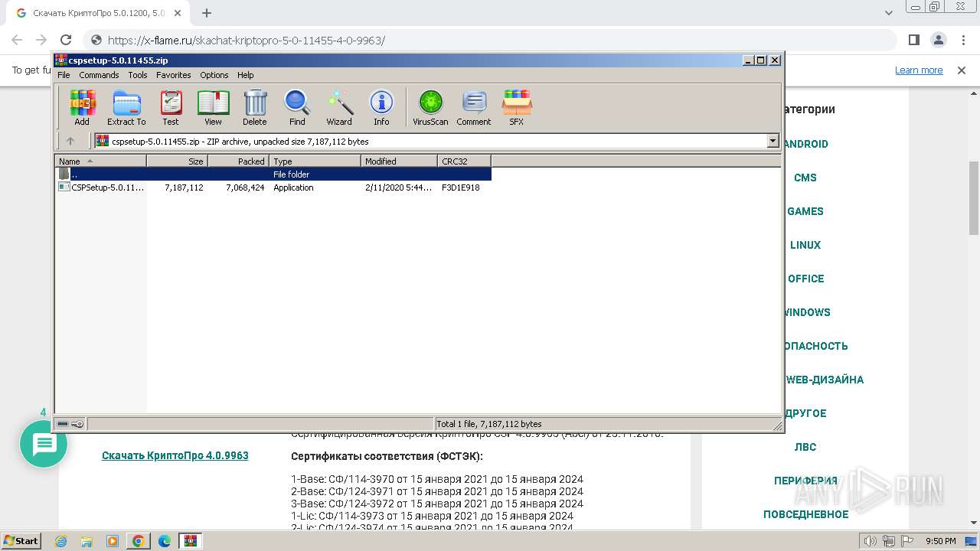Open the Options menu
The height and width of the screenshot is (551, 980).
coord(214,75)
